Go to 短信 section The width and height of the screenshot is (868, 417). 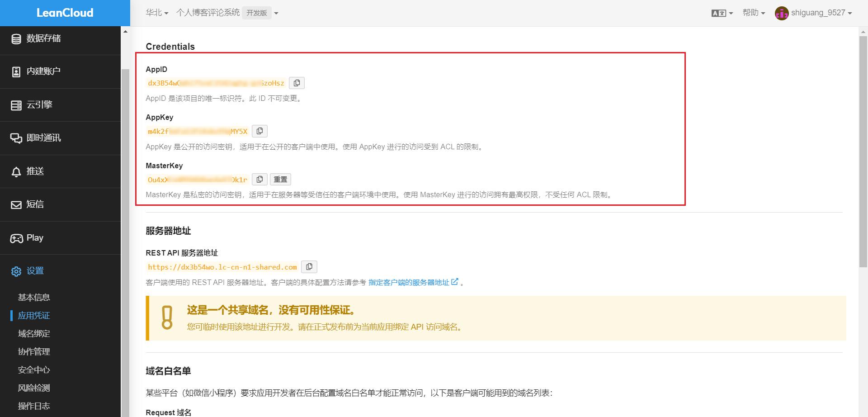[x=35, y=204]
